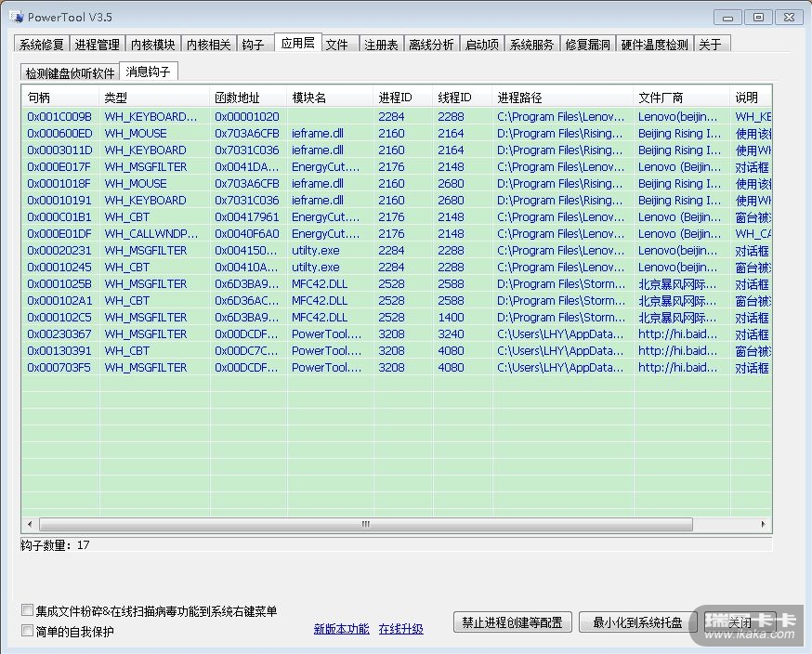Click the horizontal scrollbar right arrow
The width and height of the screenshot is (812, 654).
click(764, 524)
